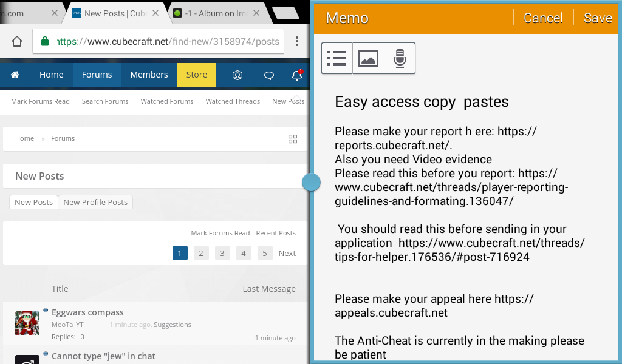Image resolution: width=622 pixels, height=364 pixels.
Task: Select the New Posts tab
Action: pyautogui.click(x=34, y=203)
